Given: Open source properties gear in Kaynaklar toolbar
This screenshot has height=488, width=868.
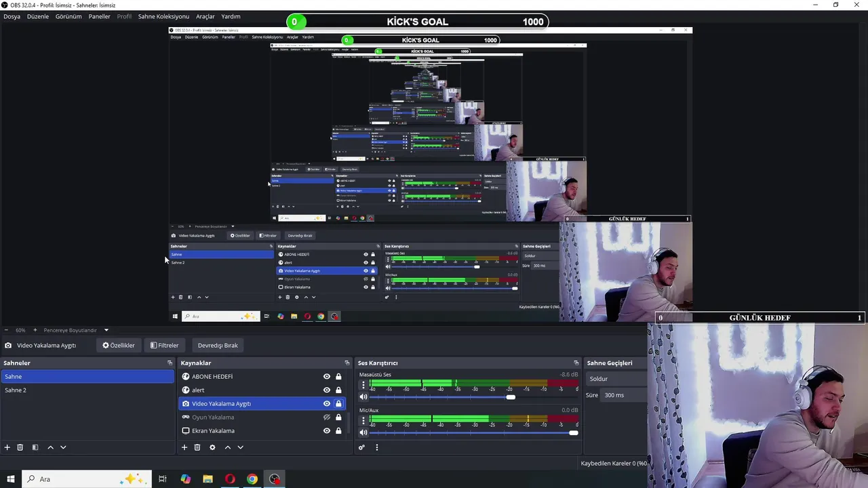Looking at the screenshot, I should click(212, 447).
